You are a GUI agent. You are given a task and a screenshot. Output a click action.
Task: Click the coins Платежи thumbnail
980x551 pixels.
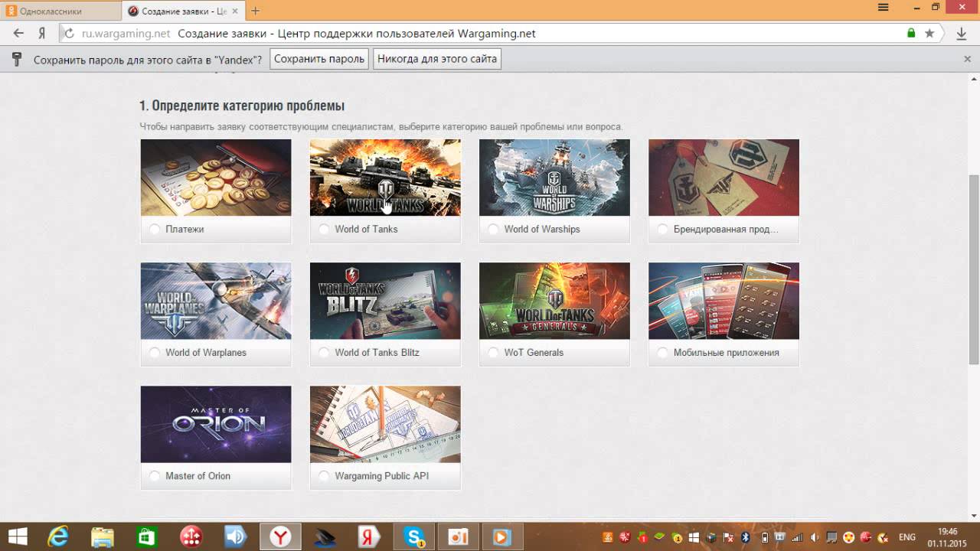pyautogui.click(x=216, y=178)
